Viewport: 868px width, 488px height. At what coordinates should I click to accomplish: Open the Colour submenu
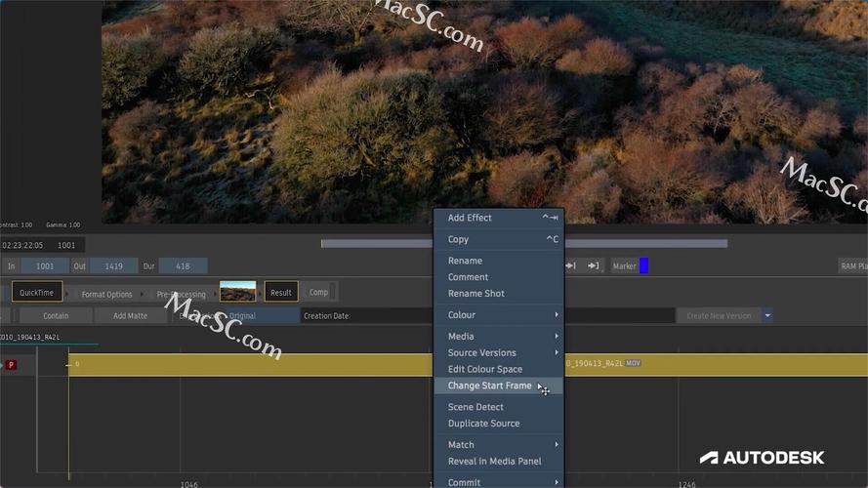(498, 315)
